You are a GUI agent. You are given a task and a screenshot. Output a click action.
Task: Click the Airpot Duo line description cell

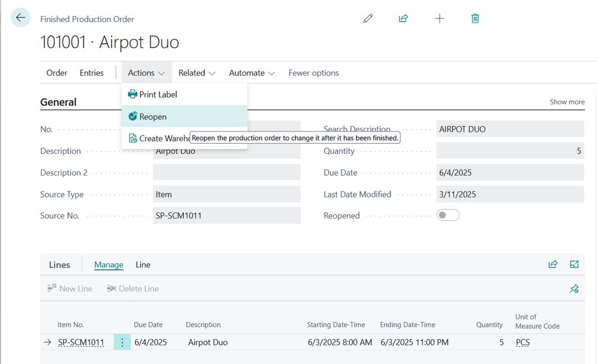[x=208, y=343]
